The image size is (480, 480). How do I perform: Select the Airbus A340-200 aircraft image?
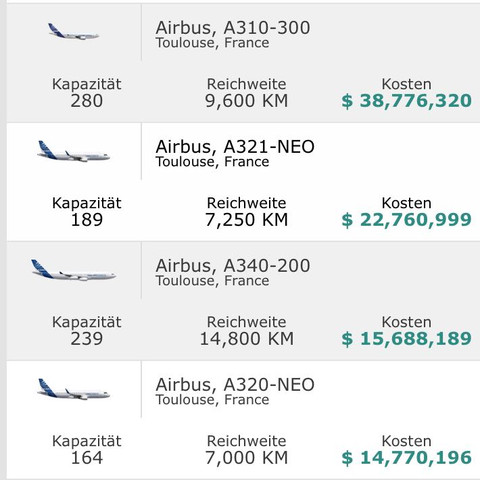click(73, 270)
